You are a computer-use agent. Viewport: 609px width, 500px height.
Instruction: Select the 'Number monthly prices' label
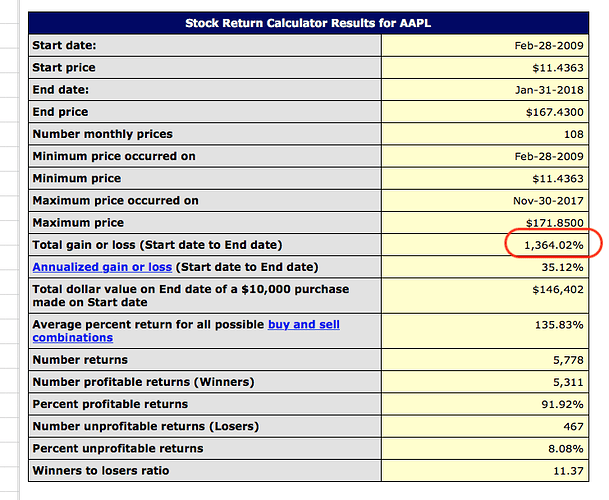tap(103, 134)
